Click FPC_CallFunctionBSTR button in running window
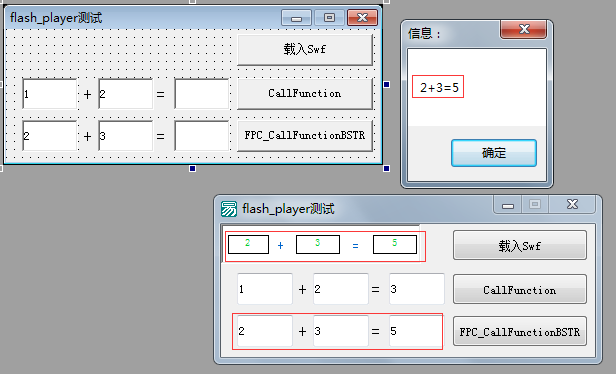 (520, 332)
